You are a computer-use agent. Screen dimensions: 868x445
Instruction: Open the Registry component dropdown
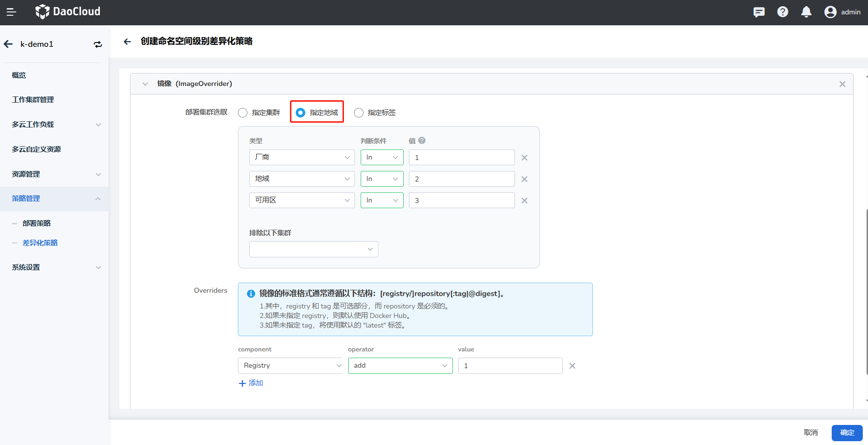click(x=290, y=366)
